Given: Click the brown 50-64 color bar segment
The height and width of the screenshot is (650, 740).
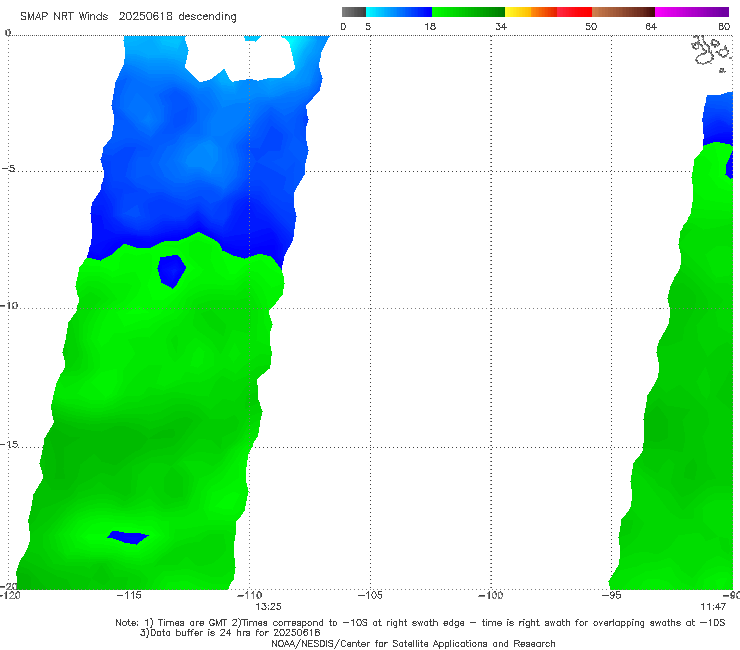Looking at the screenshot, I should [623, 12].
